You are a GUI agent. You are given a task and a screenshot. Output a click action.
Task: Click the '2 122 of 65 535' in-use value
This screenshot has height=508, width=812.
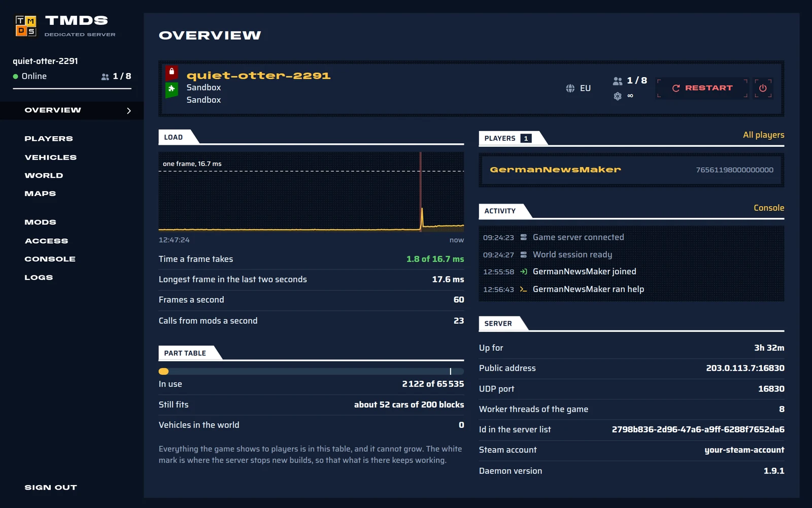click(433, 384)
